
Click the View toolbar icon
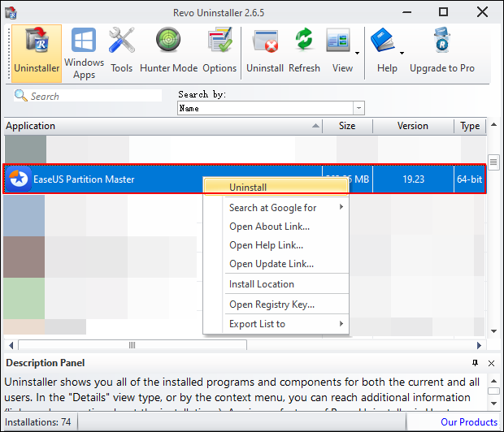(x=338, y=40)
